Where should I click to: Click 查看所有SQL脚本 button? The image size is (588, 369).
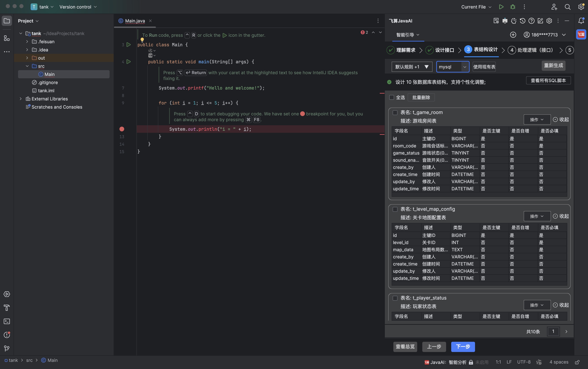(x=548, y=81)
